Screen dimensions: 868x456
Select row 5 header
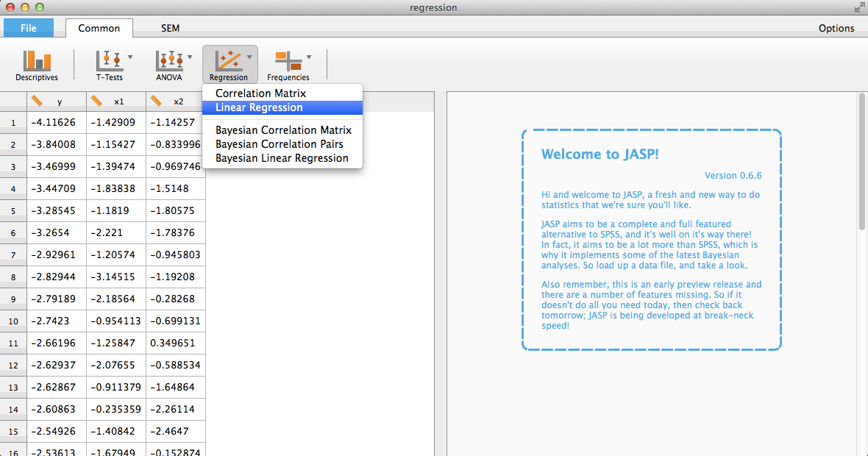pyautogui.click(x=13, y=211)
